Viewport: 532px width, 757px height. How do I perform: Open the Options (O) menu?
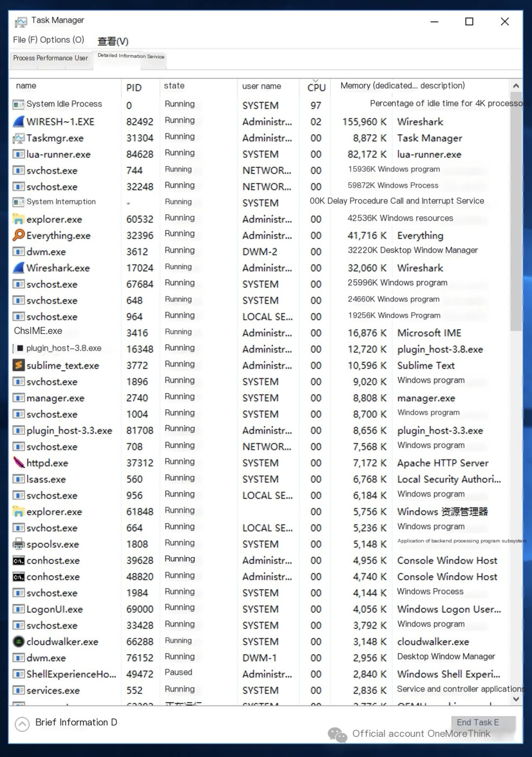[62, 40]
